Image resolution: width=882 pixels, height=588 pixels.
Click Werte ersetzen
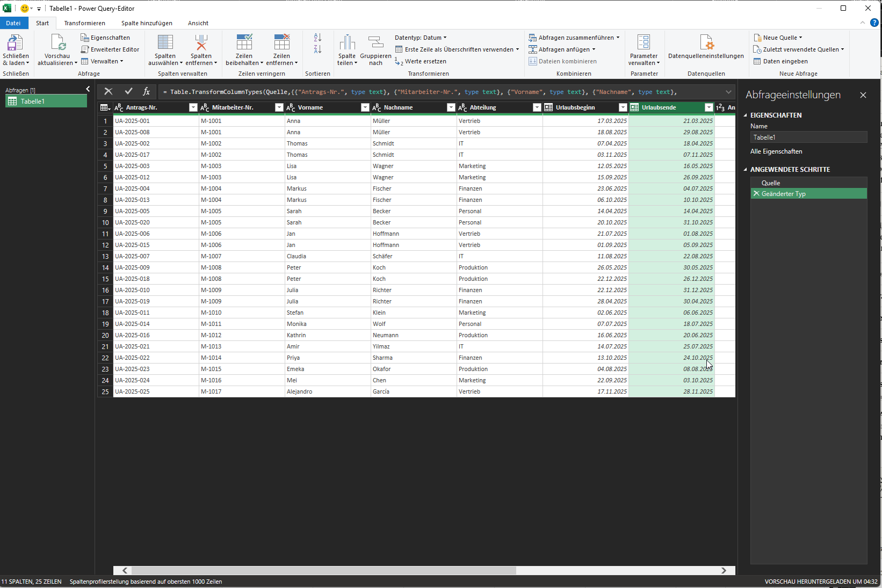[x=421, y=61]
